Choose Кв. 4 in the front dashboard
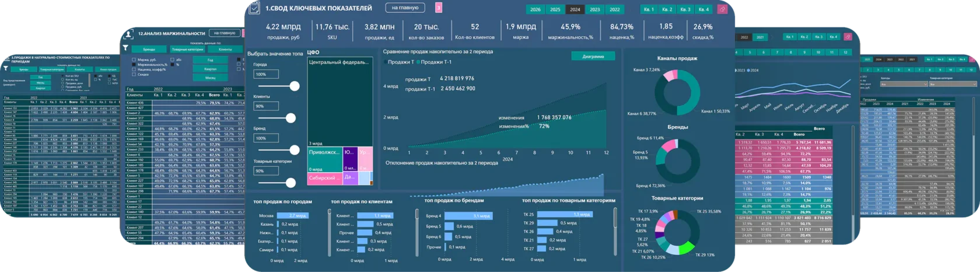The width and height of the screenshot is (980, 272). point(703,9)
